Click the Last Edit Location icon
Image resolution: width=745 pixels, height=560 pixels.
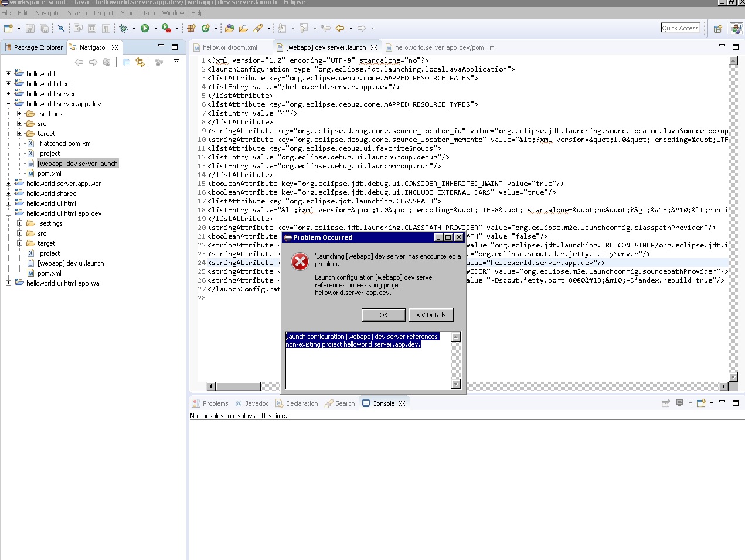[326, 28]
